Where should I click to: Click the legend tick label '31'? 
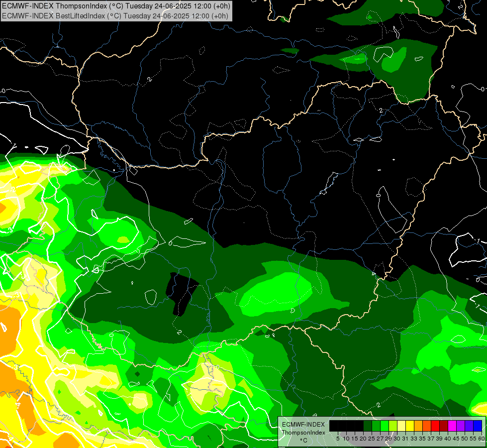pos(405,439)
